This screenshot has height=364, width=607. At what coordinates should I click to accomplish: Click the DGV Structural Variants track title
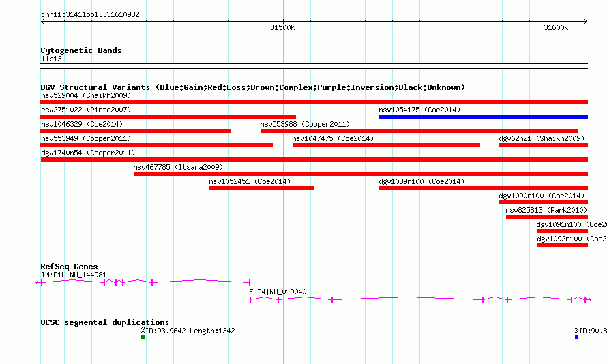(x=253, y=87)
